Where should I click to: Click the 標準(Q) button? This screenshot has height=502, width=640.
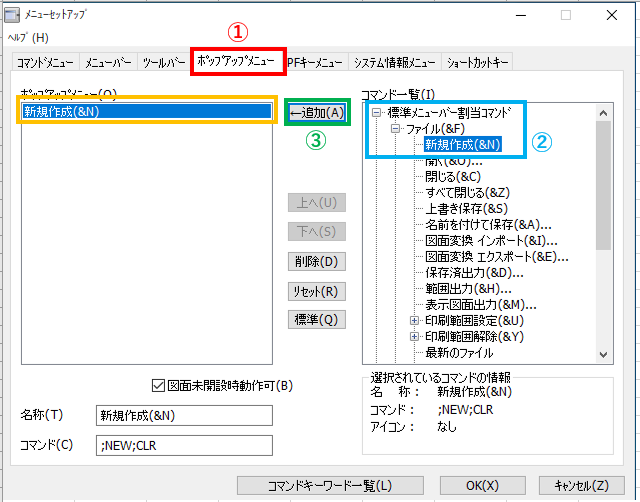317,320
